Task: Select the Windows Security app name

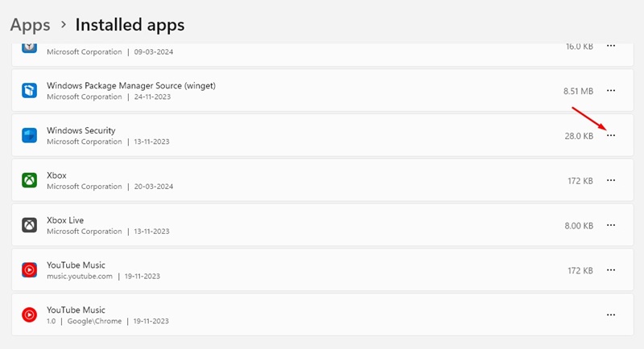Action: pos(81,130)
